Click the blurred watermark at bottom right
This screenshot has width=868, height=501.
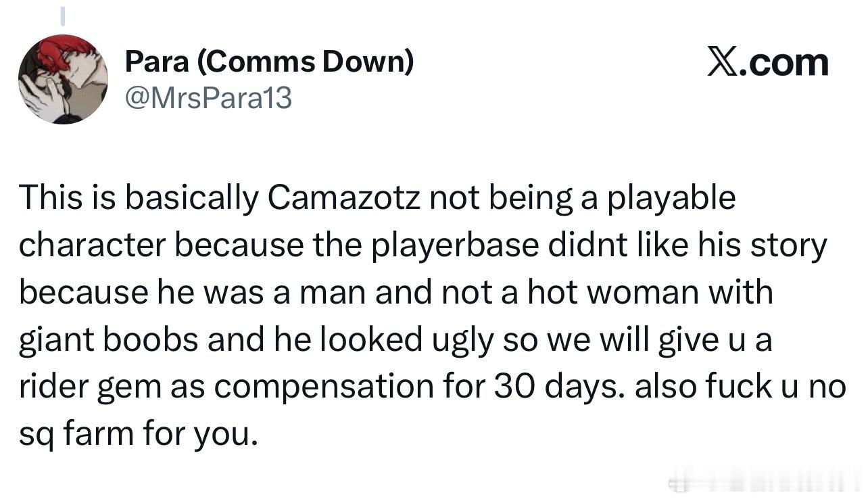757,483
